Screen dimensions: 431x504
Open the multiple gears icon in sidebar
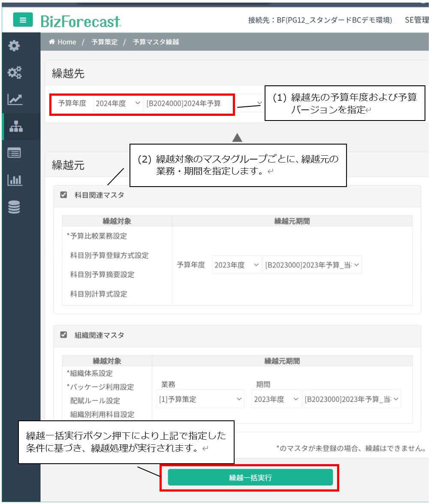[x=15, y=72]
